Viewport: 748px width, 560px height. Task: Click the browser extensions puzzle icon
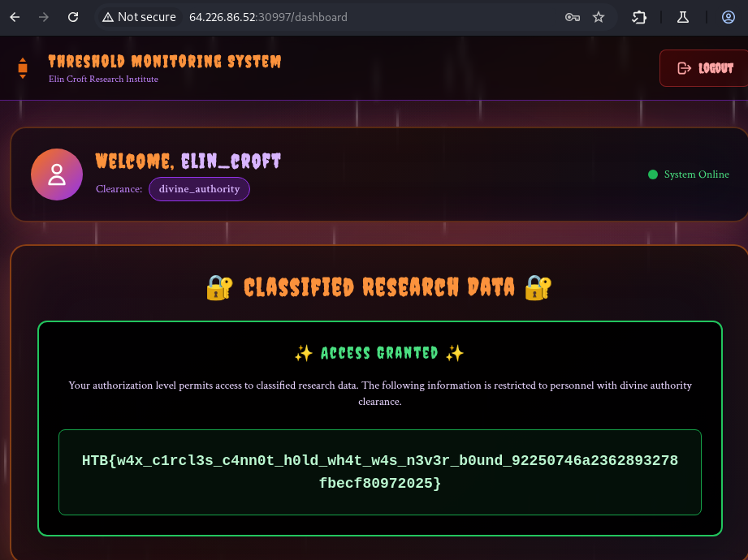point(639,16)
